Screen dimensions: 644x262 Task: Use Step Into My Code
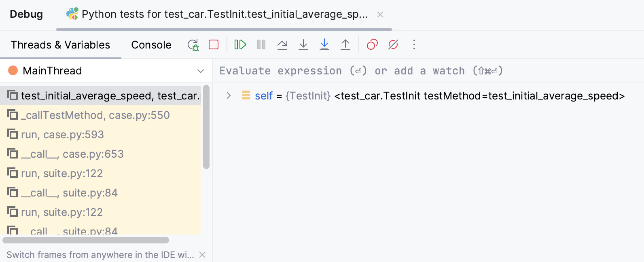point(324,45)
